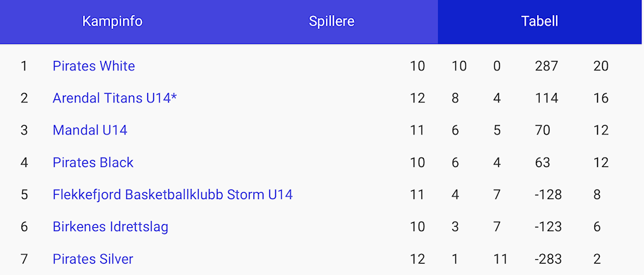Click Flekkefjord's point difference -128
Viewport: 644px width, 275px height.
pyautogui.click(x=548, y=195)
